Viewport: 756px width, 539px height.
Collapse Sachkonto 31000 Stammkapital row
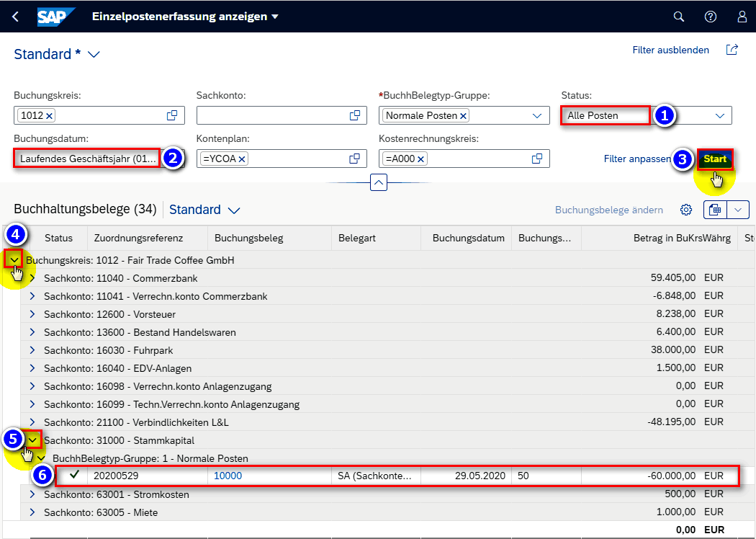click(32, 440)
